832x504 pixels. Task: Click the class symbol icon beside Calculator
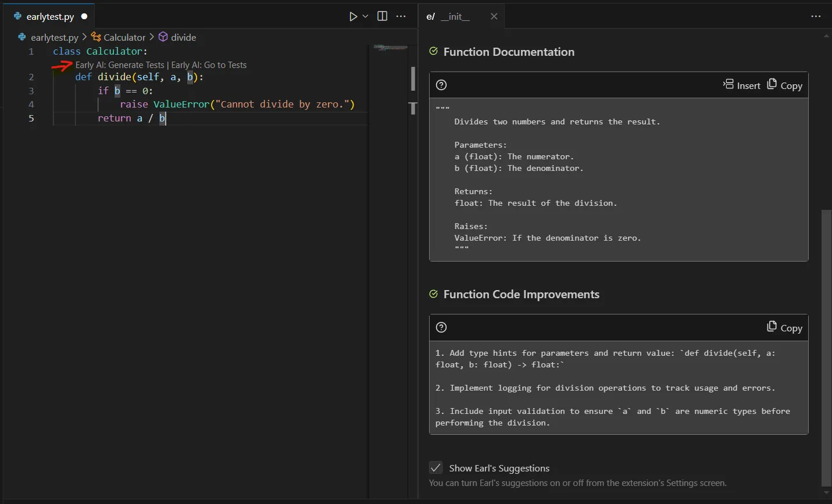pos(96,37)
